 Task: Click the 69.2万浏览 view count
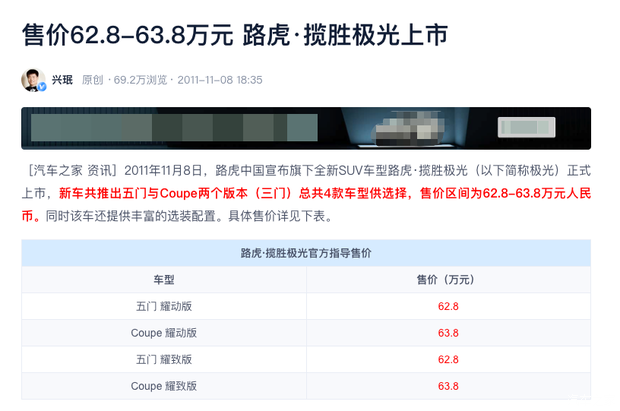pos(140,80)
